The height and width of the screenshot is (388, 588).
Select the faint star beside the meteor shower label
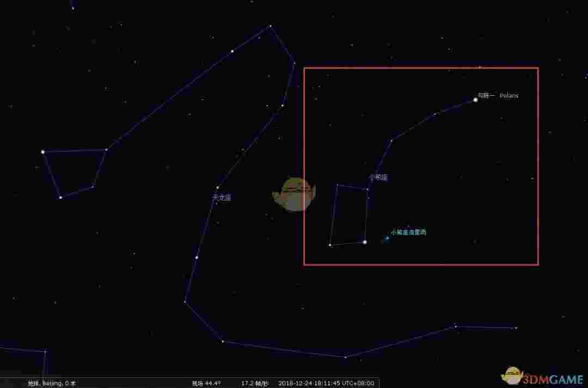click(387, 237)
